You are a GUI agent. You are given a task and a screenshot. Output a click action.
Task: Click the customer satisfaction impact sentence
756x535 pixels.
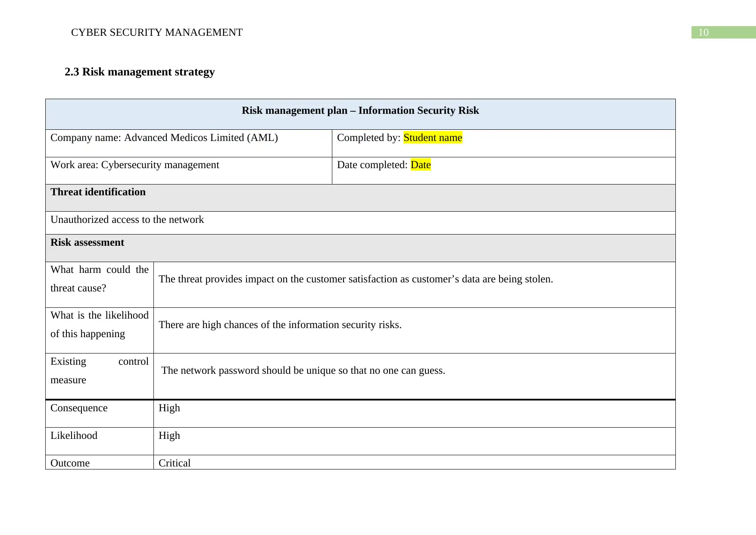pyautogui.click(x=356, y=279)
